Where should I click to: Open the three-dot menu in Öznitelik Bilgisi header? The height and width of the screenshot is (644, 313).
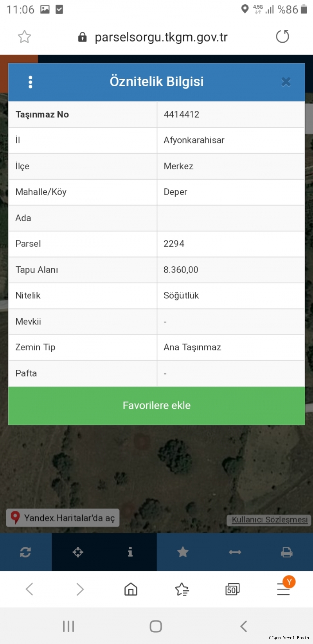tap(31, 82)
